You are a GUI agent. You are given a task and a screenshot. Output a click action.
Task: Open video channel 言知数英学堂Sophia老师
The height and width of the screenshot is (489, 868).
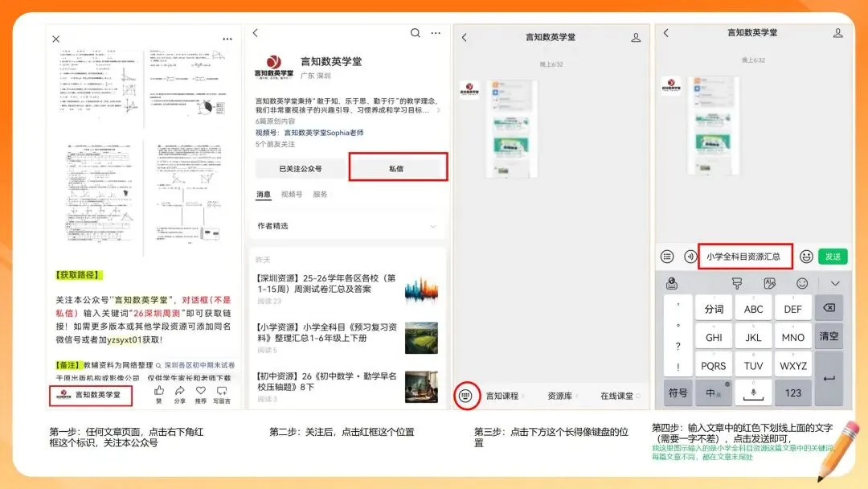tap(324, 133)
